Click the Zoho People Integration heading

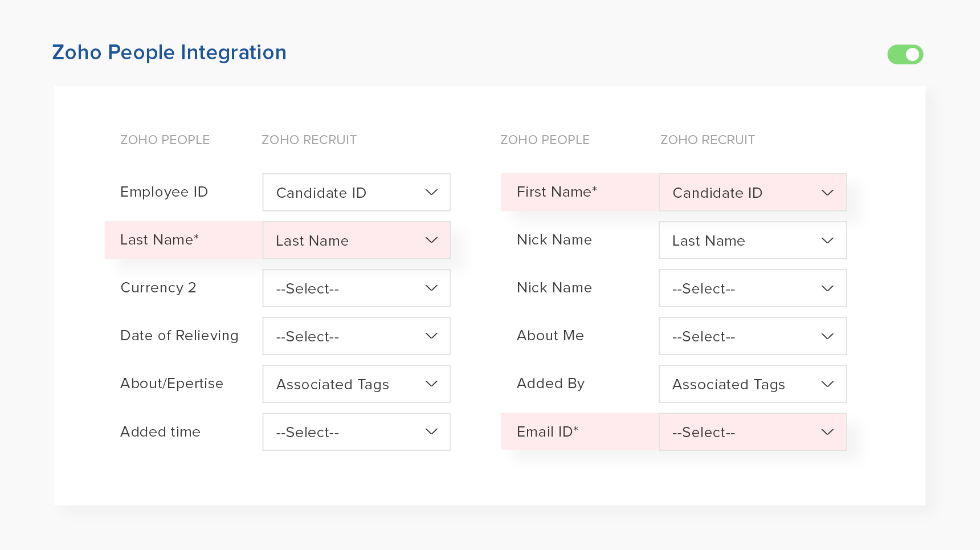click(x=169, y=52)
